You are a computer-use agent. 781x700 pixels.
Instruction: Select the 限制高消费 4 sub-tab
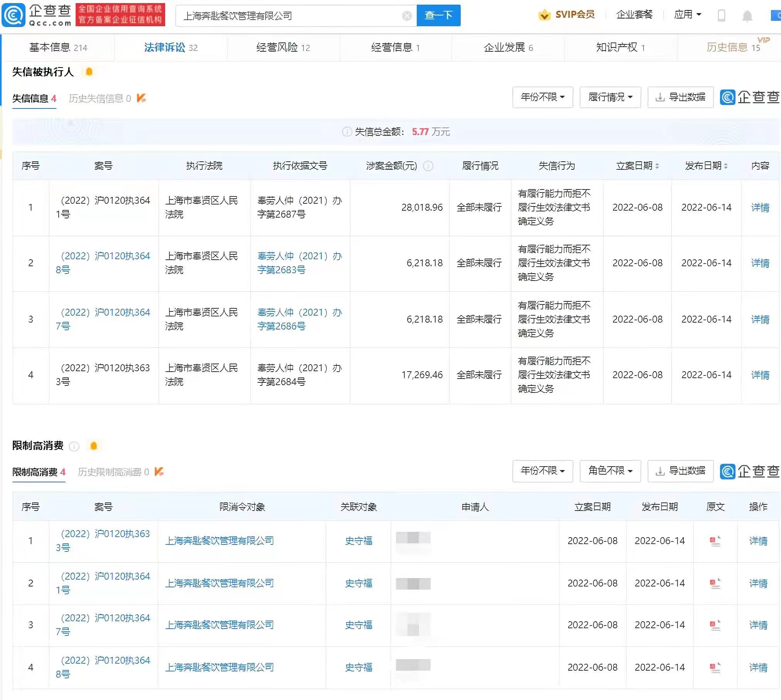tap(39, 472)
